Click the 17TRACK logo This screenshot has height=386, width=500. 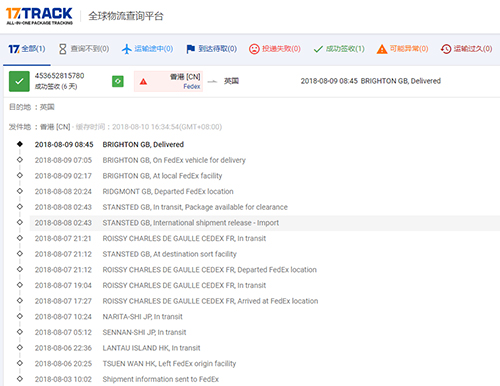(39, 16)
